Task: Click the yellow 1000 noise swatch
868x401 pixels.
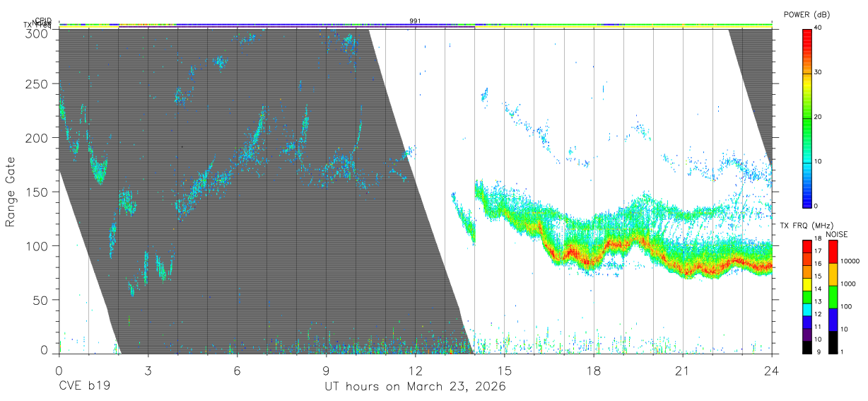Action: pos(833,274)
